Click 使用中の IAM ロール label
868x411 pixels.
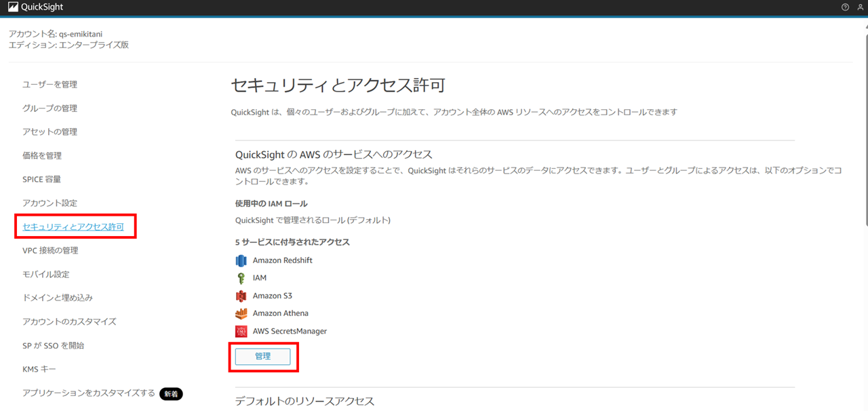(x=271, y=203)
